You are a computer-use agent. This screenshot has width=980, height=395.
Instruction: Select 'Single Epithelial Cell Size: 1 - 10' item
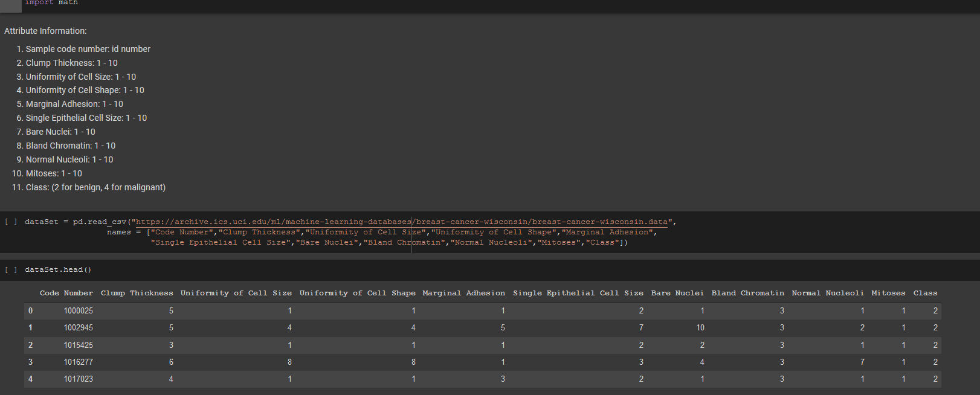(x=86, y=118)
